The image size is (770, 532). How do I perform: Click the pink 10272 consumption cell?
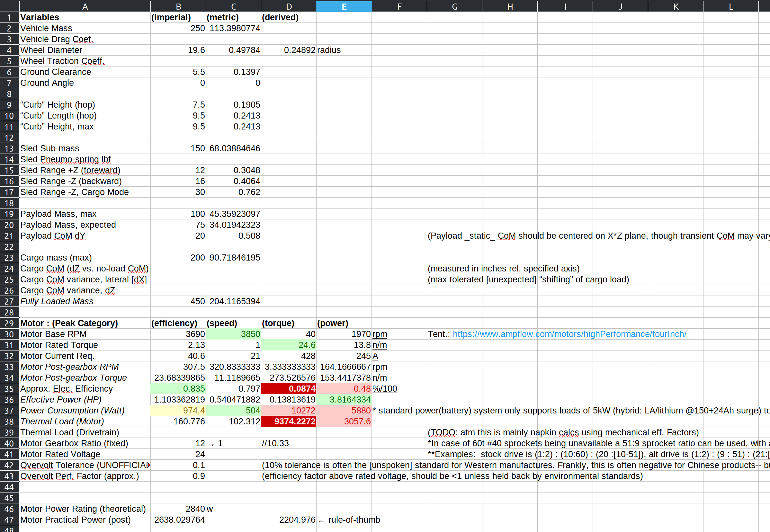coord(289,410)
